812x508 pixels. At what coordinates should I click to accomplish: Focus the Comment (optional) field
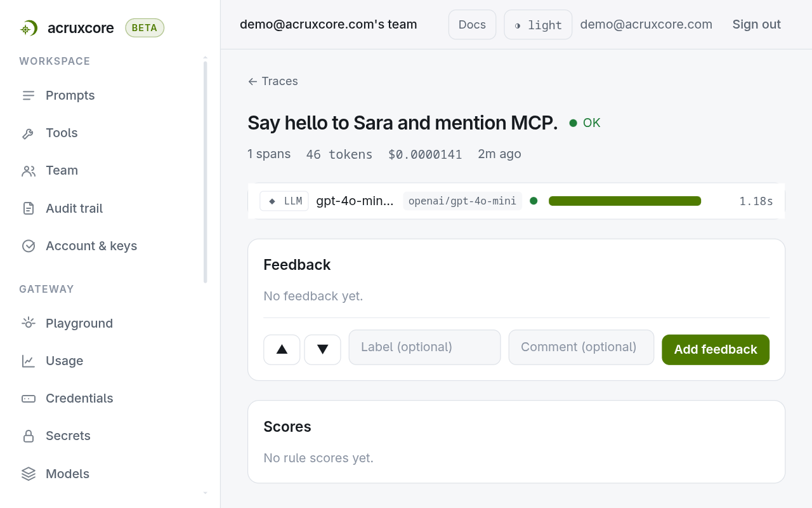click(x=581, y=347)
